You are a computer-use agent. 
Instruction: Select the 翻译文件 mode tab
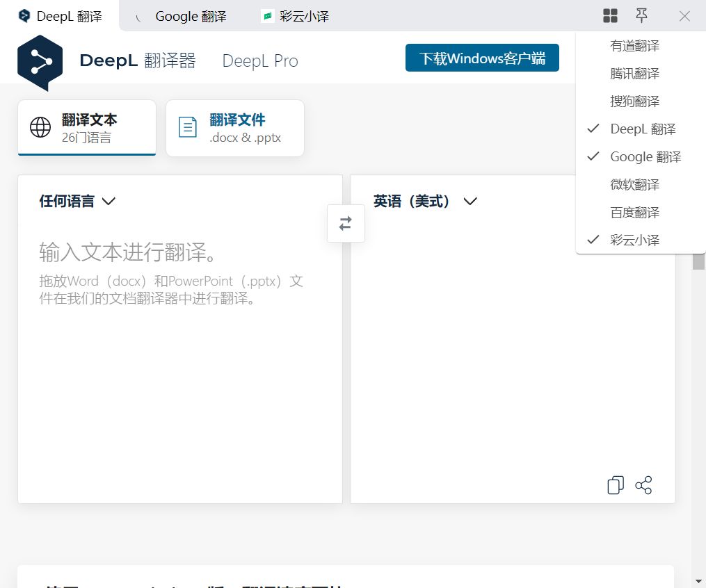click(x=235, y=128)
